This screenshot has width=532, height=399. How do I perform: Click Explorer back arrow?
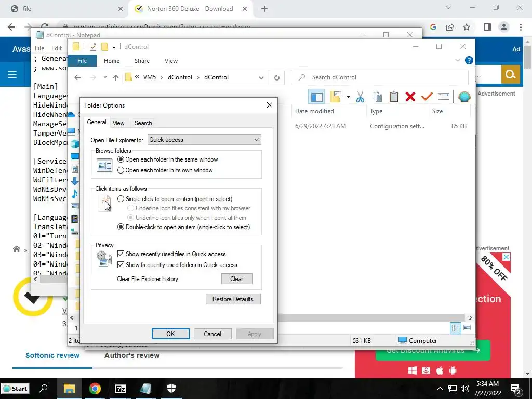click(77, 78)
